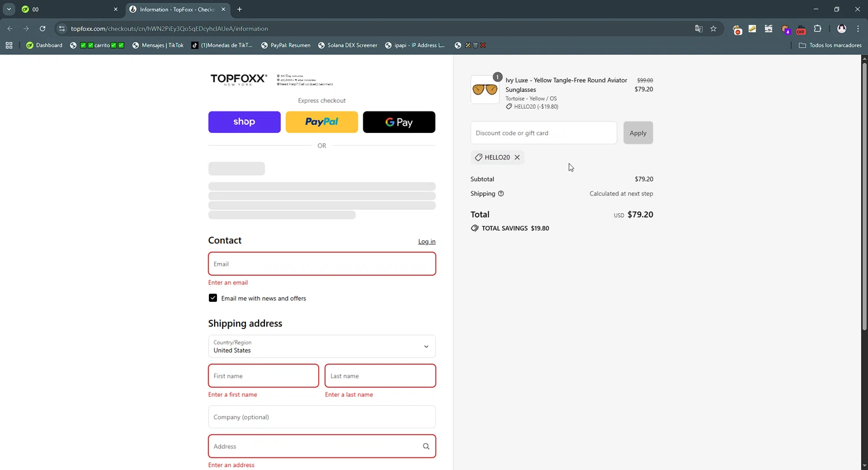Open the Chrome profile avatar
The width and height of the screenshot is (868, 470).
(x=841, y=28)
